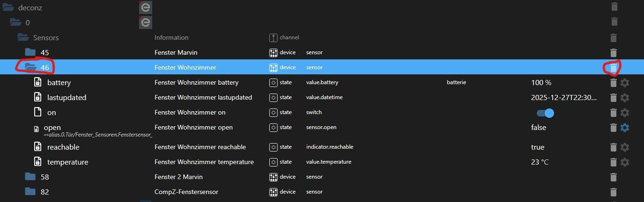Delete the battery state object
Image resolution: width=644 pixels, height=202 pixels.
[x=613, y=83]
